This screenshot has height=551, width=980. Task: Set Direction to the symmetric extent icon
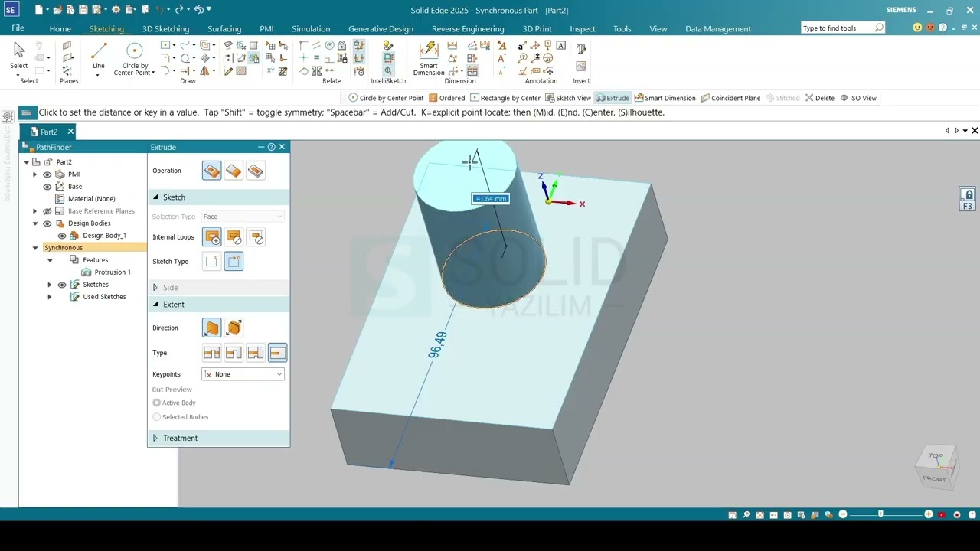[234, 328]
